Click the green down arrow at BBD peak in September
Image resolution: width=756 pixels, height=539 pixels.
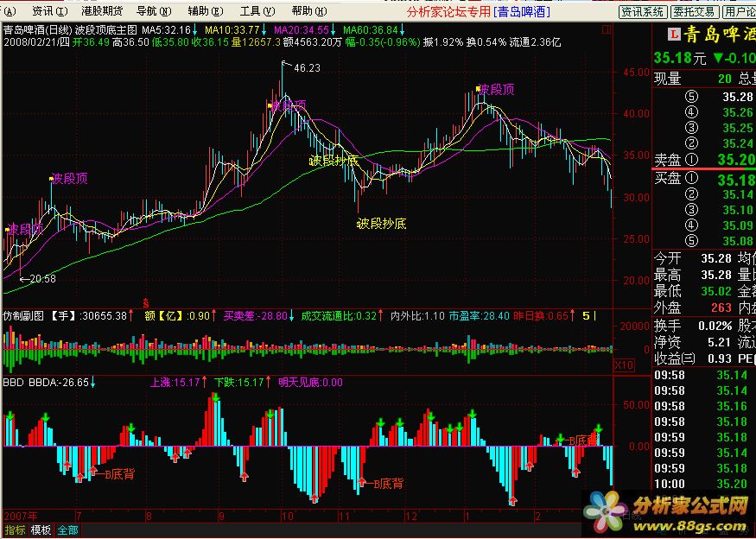tap(215, 396)
